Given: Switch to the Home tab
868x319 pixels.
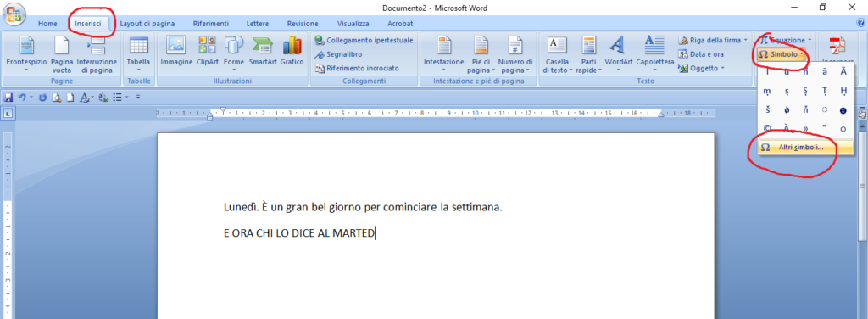Looking at the screenshot, I should tap(47, 24).
